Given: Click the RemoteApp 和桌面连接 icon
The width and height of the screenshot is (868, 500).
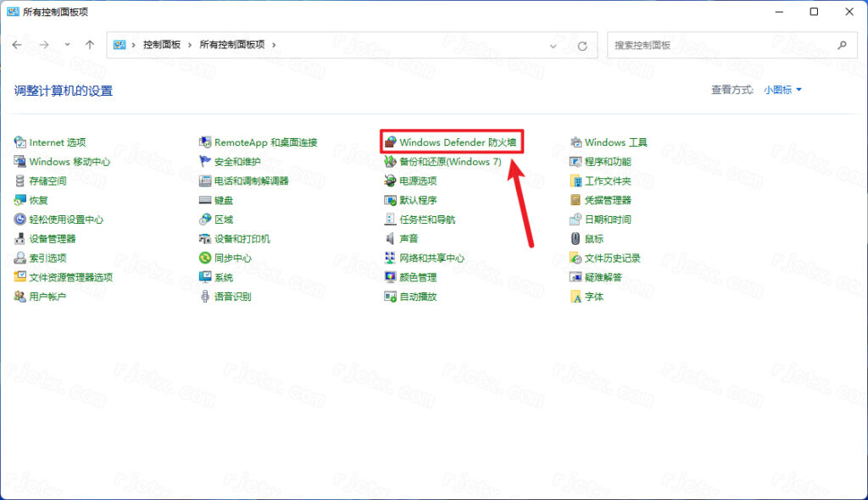Looking at the screenshot, I should pos(205,142).
